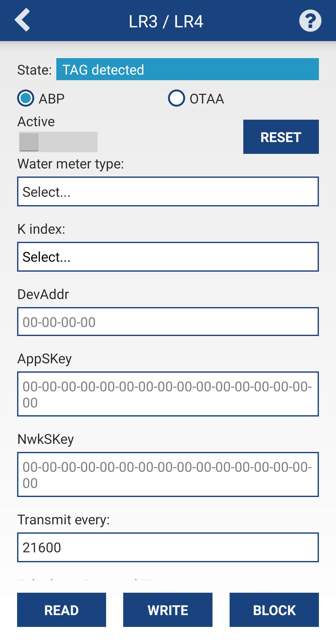
Task: Tap the back arrow icon
Action: pyautogui.click(x=22, y=20)
